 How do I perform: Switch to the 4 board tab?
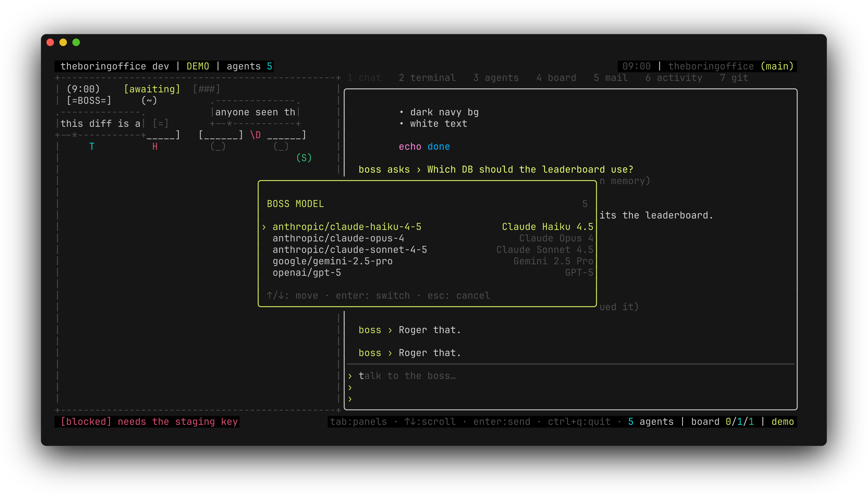556,78
